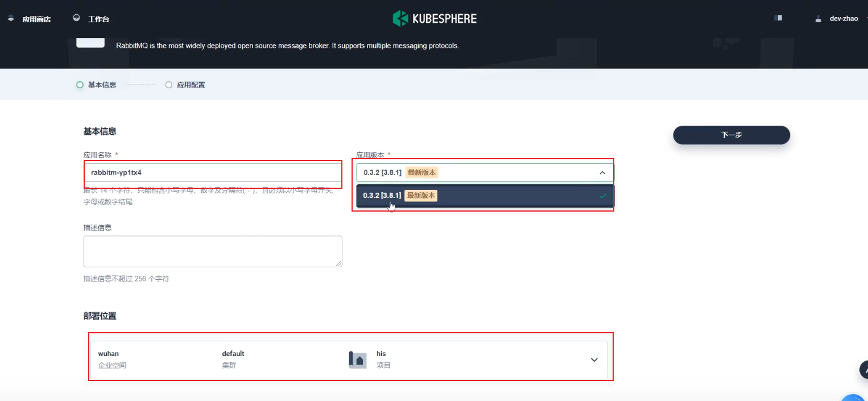Expand the 部署位置 deployment location selector
The image size is (868, 401).
pos(349,360)
